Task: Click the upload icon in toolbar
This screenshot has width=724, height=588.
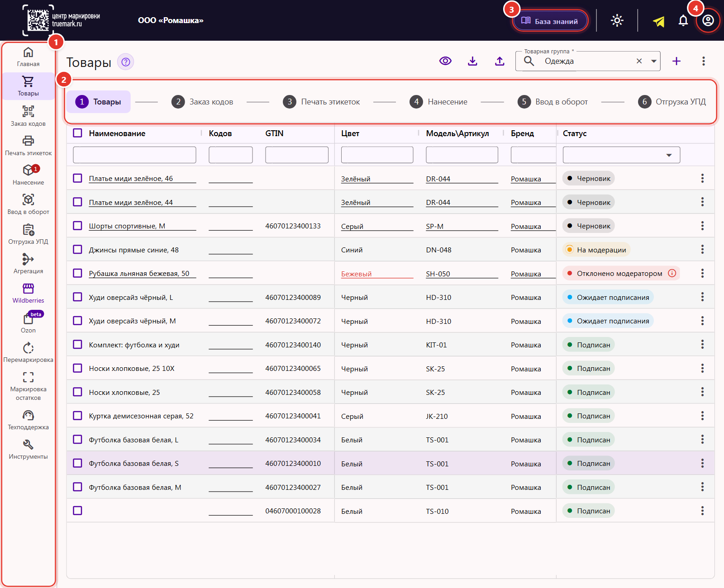Action: 500,61
